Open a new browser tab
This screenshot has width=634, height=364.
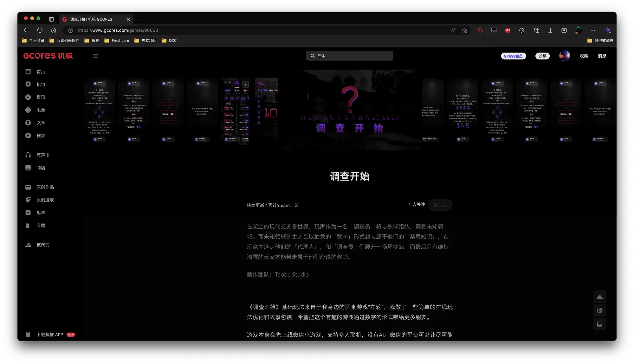click(x=139, y=19)
